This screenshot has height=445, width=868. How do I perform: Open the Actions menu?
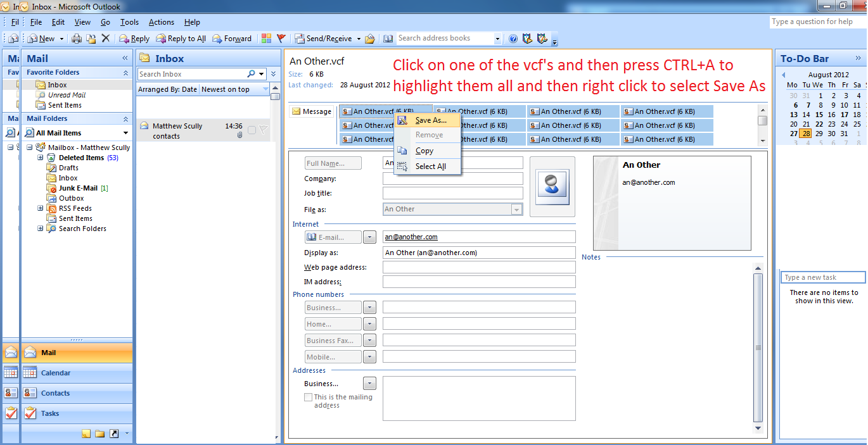point(162,22)
